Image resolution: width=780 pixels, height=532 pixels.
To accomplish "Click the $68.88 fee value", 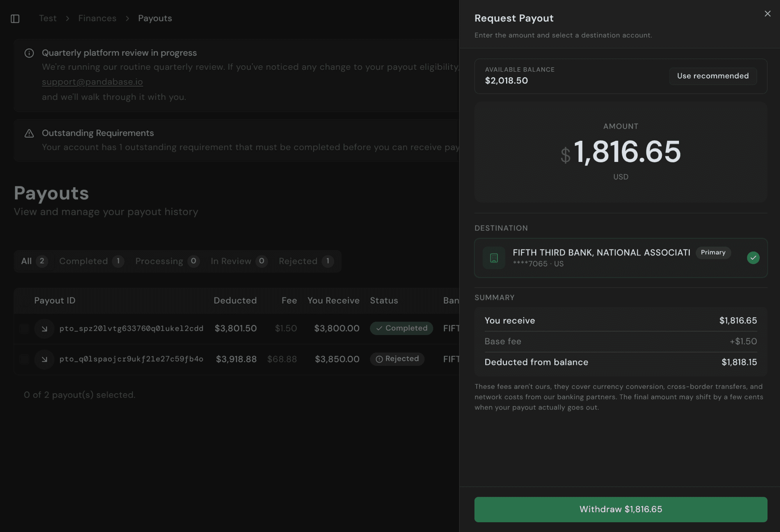I will [282, 359].
